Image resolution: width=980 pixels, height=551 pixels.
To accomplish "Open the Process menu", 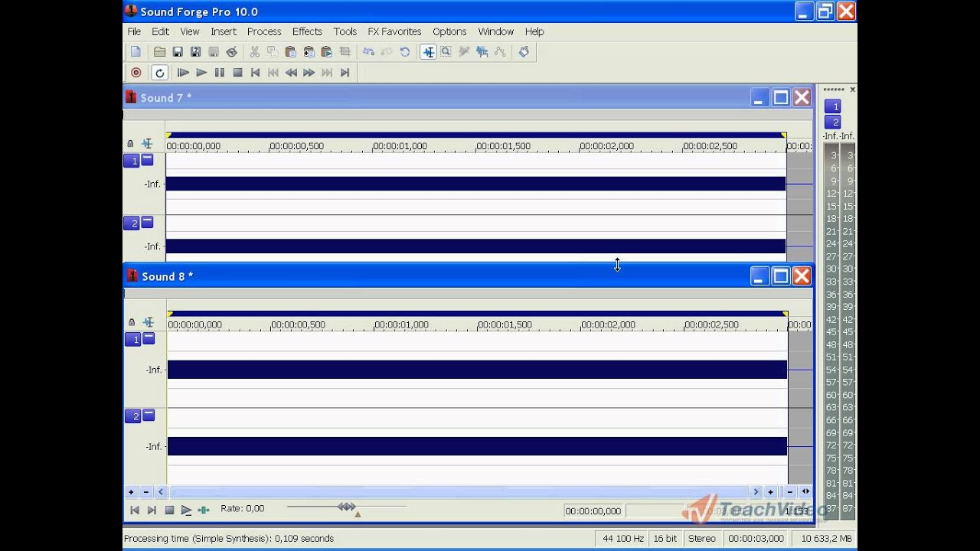I will (264, 31).
